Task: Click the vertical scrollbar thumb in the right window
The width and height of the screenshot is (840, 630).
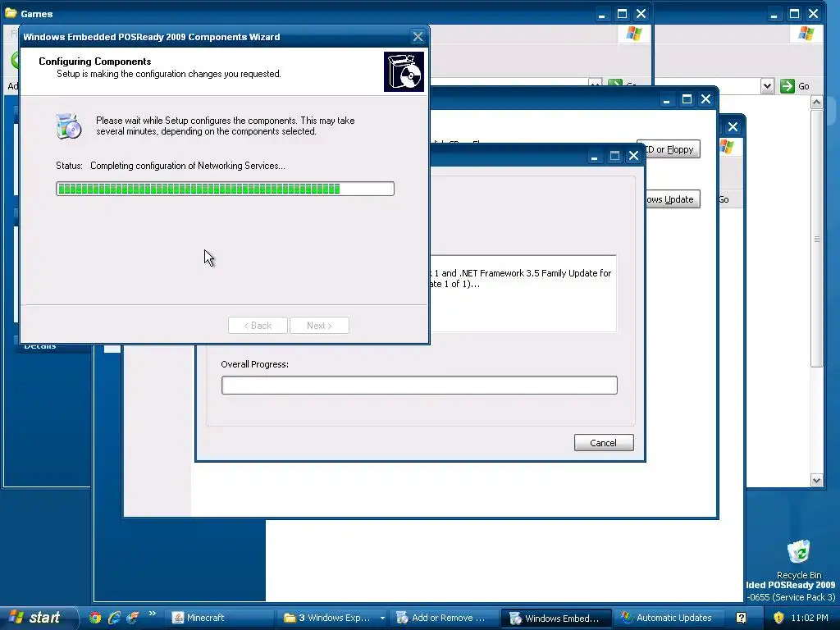Action: point(816,239)
